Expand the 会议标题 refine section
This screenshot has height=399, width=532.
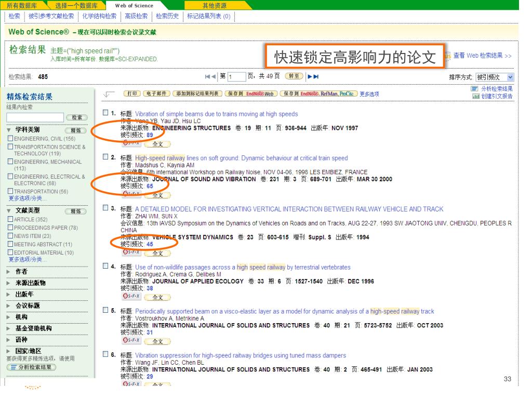(x=8, y=305)
